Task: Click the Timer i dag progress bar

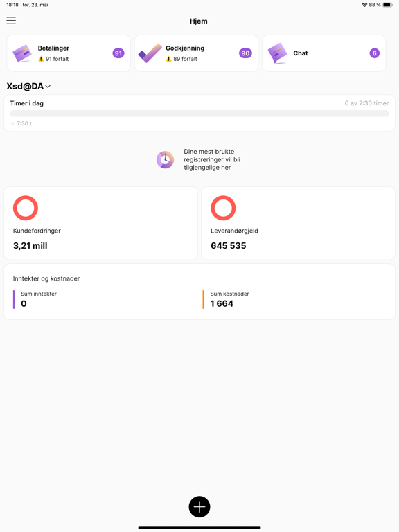Action: (x=199, y=114)
